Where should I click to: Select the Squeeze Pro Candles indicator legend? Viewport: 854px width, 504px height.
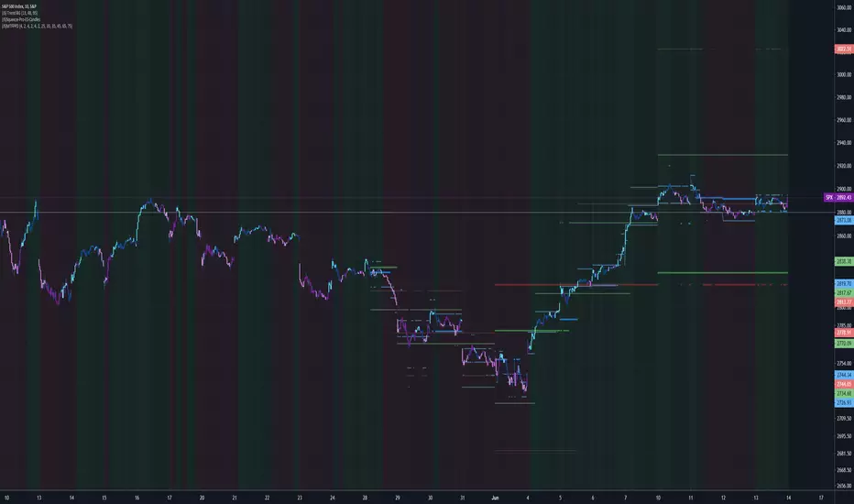(21, 19)
